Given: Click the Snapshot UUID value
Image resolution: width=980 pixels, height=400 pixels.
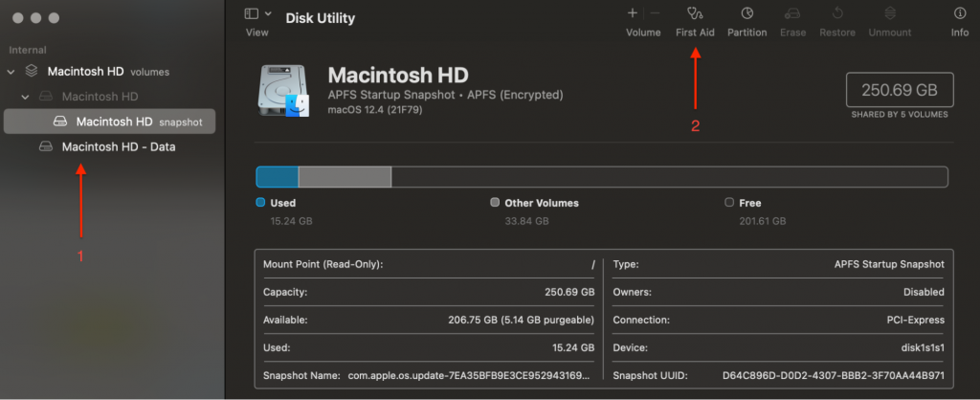Looking at the screenshot, I should pos(834,376).
